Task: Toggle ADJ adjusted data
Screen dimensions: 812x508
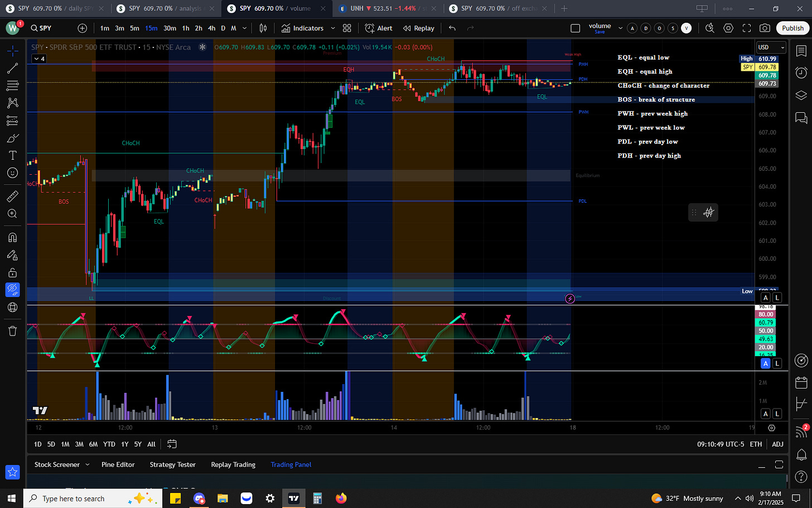Action: click(x=777, y=444)
